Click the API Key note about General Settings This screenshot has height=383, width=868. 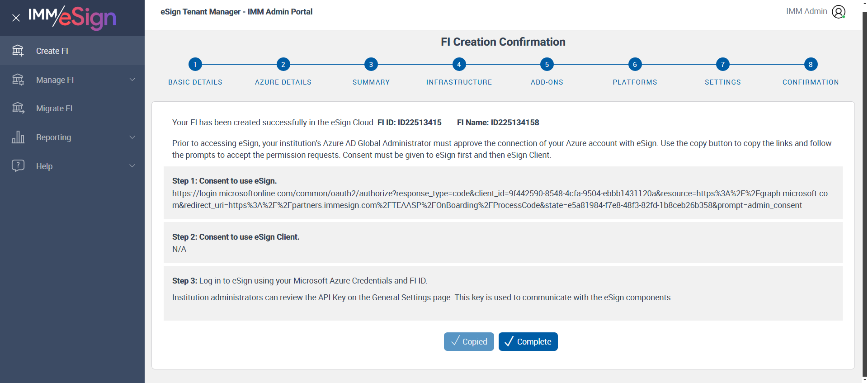pyautogui.click(x=422, y=298)
